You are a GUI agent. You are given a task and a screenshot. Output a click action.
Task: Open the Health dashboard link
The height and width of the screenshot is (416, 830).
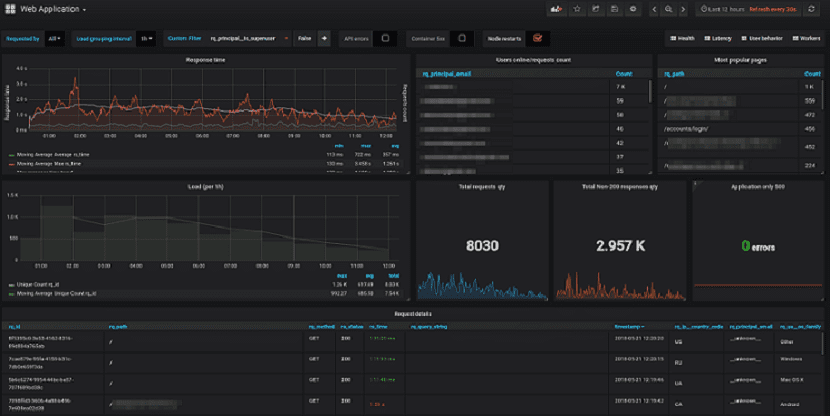(682, 39)
